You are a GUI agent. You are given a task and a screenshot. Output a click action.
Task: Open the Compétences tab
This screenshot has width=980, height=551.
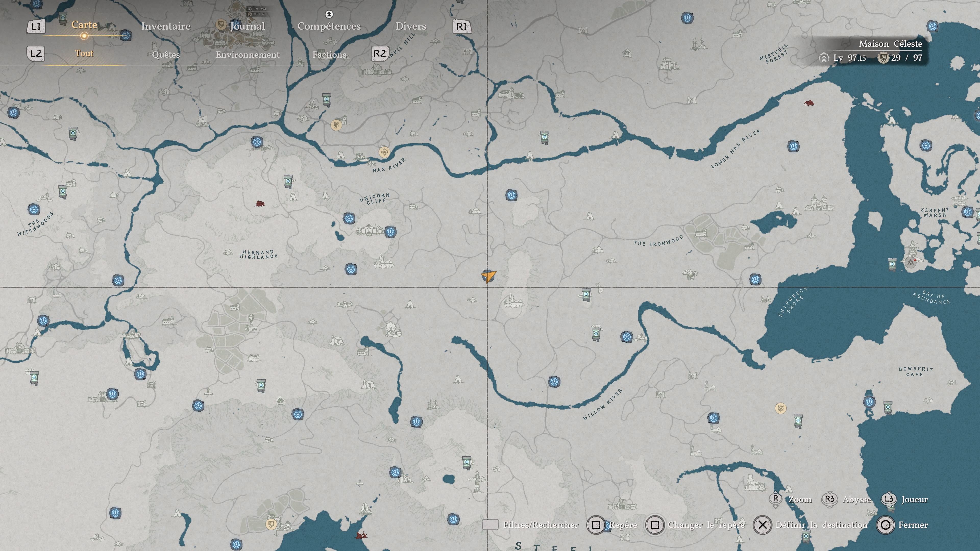[329, 26]
